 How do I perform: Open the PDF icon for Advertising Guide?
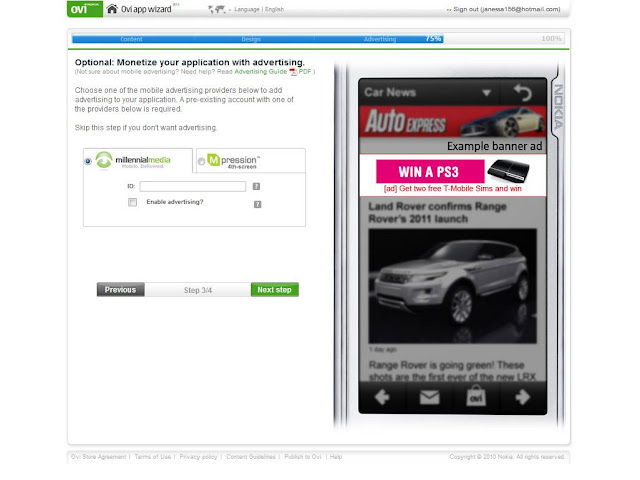[x=293, y=72]
